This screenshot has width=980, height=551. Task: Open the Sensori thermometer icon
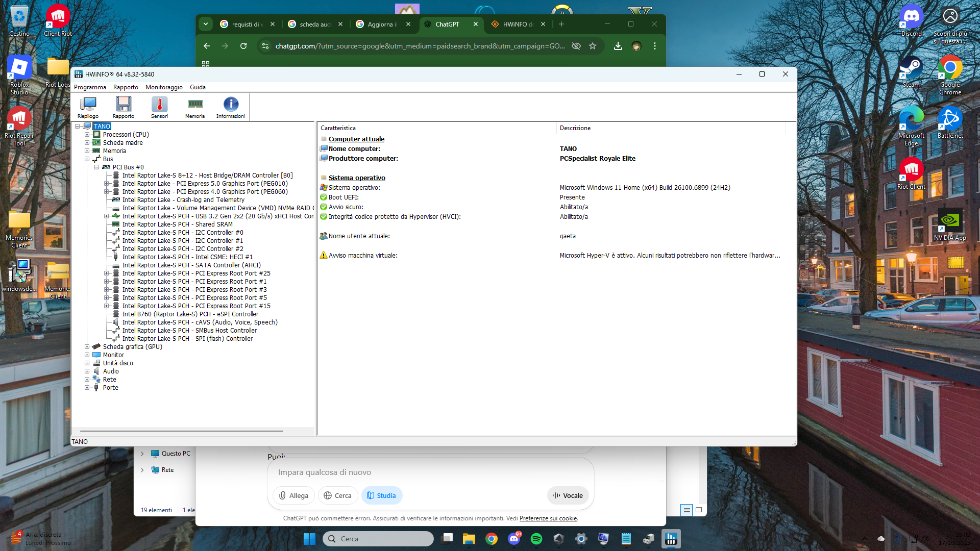tap(159, 107)
